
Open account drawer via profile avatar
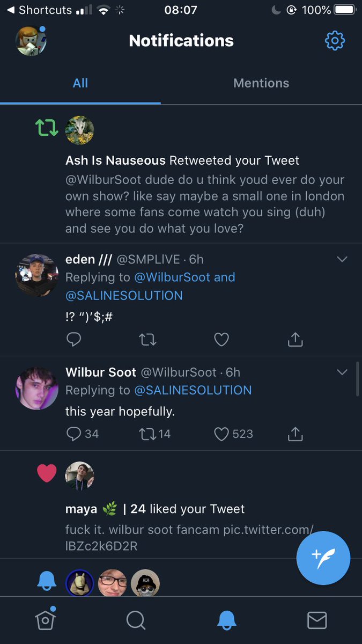[x=31, y=41]
